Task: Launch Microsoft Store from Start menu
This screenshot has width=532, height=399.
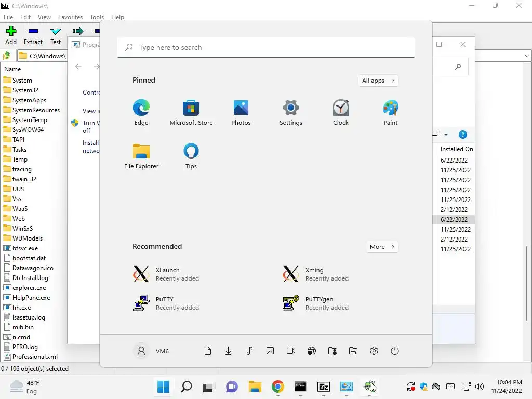Action: [191, 113]
